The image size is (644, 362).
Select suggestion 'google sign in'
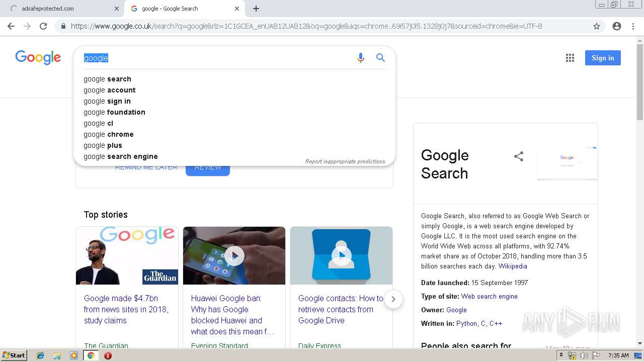234,101
